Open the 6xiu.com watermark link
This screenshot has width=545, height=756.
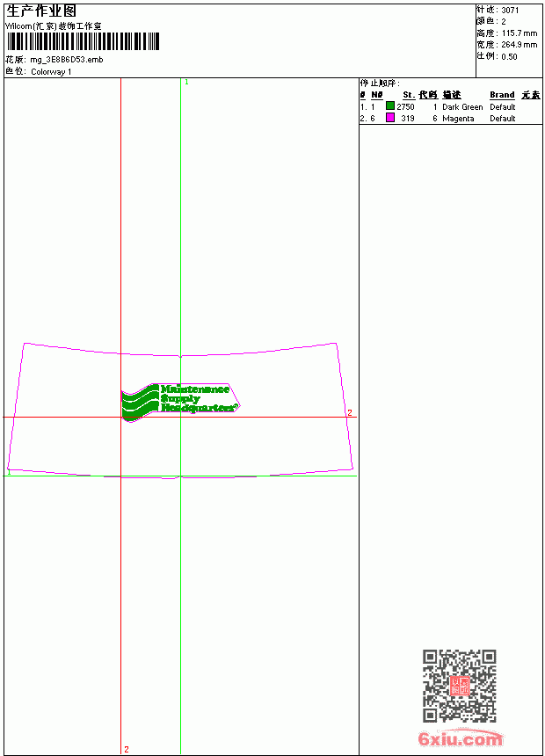[460, 738]
